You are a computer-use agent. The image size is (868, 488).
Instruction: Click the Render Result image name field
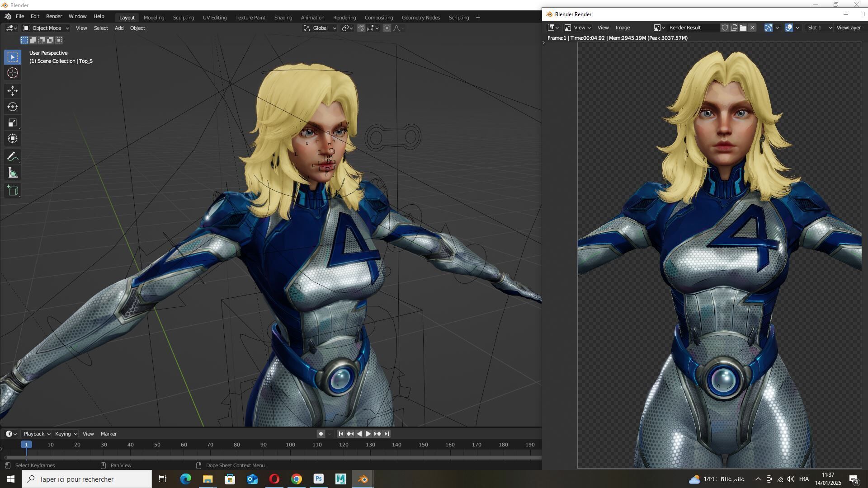point(693,28)
